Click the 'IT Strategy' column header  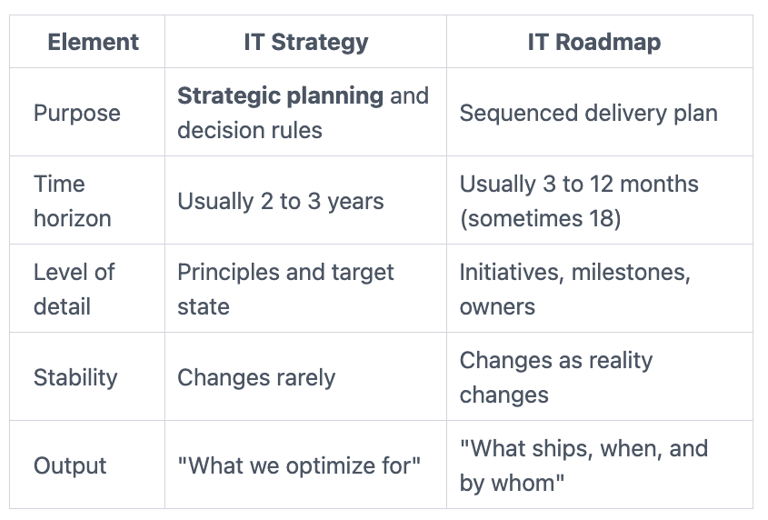coord(306,42)
